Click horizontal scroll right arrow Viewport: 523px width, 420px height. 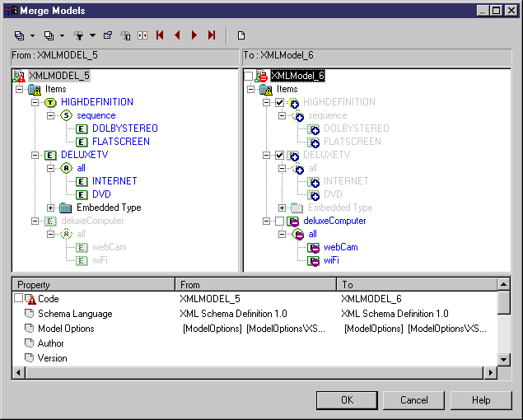pyautogui.click(x=490, y=372)
